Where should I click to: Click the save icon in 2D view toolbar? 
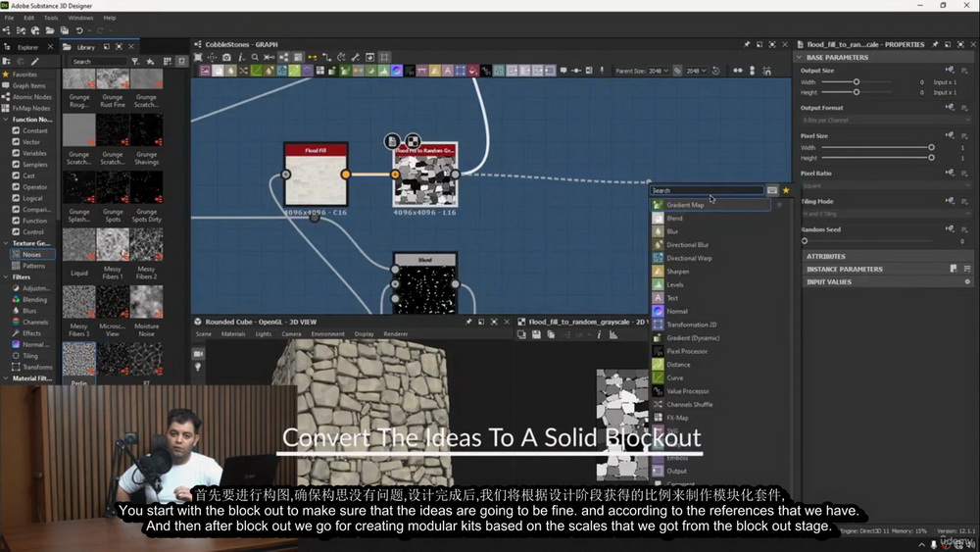pos(536,335)
